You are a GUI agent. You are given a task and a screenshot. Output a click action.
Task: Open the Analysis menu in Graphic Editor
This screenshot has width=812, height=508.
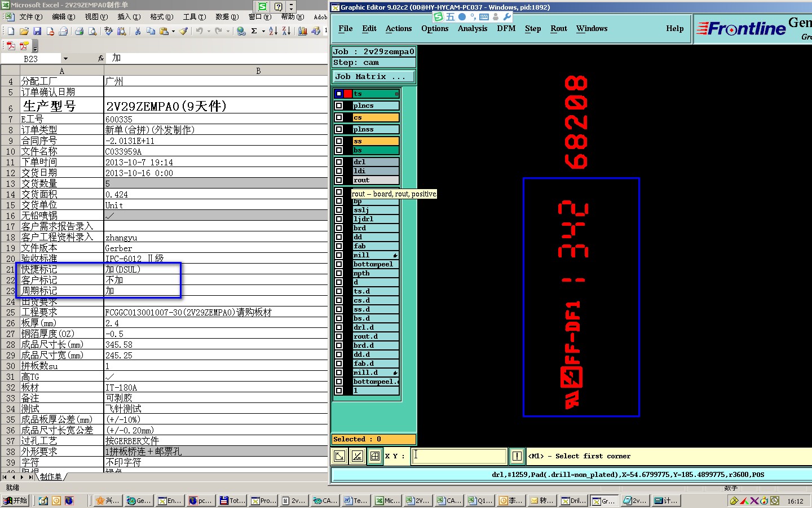coord(473,29)
